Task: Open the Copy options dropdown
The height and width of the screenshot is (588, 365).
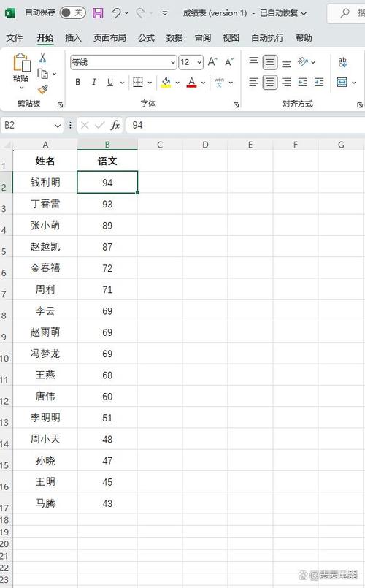Action: pos(54,74)
